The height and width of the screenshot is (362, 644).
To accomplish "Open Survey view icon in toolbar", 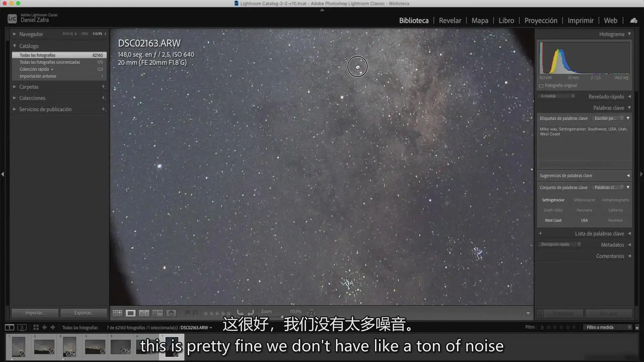I will coord(158,313).
